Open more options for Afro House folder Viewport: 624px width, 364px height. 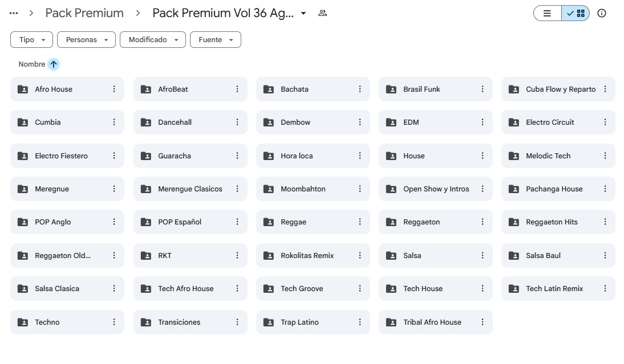pos(114,89)
